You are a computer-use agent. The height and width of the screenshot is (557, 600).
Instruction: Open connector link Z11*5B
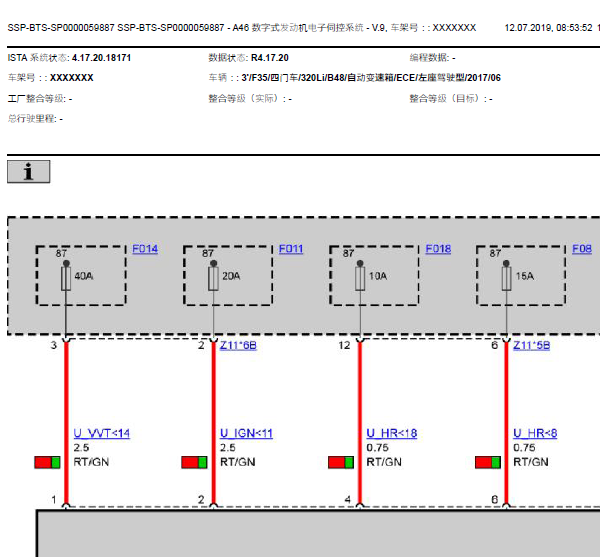click(x=532, y=345)
